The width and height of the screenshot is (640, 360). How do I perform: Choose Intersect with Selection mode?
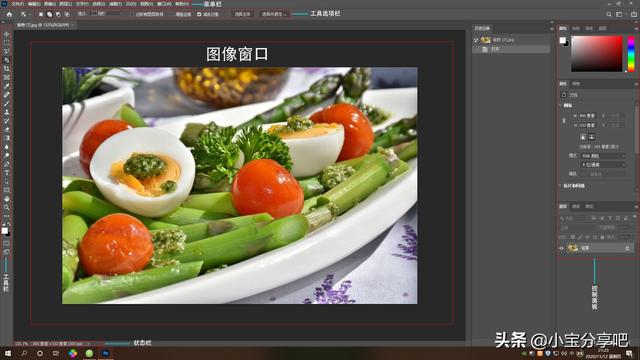(x=67, y=14)
